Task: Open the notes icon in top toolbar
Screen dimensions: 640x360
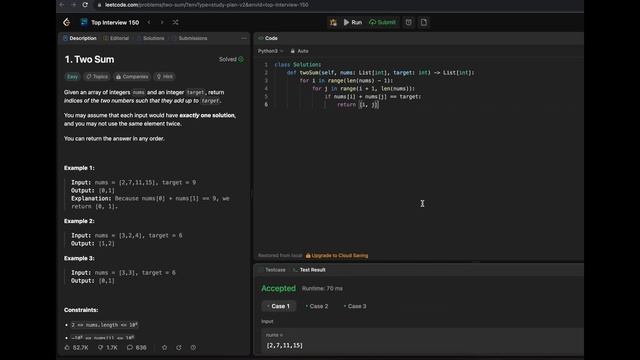Action: pyautogui.click(x=424, y=22)
